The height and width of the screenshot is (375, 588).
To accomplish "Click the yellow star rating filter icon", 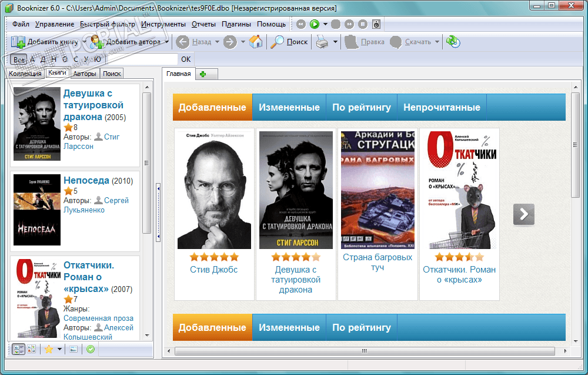I will coord(49,349).
